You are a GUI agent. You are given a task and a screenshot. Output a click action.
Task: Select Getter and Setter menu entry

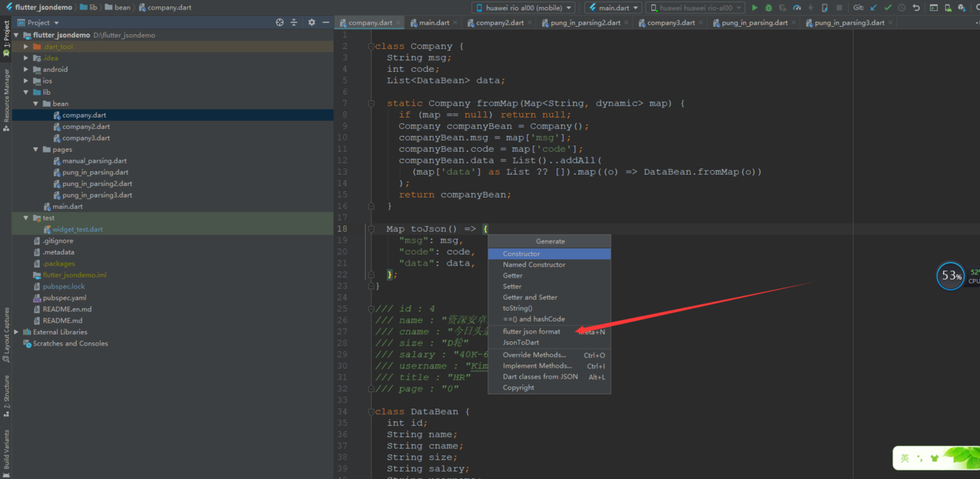549,297
